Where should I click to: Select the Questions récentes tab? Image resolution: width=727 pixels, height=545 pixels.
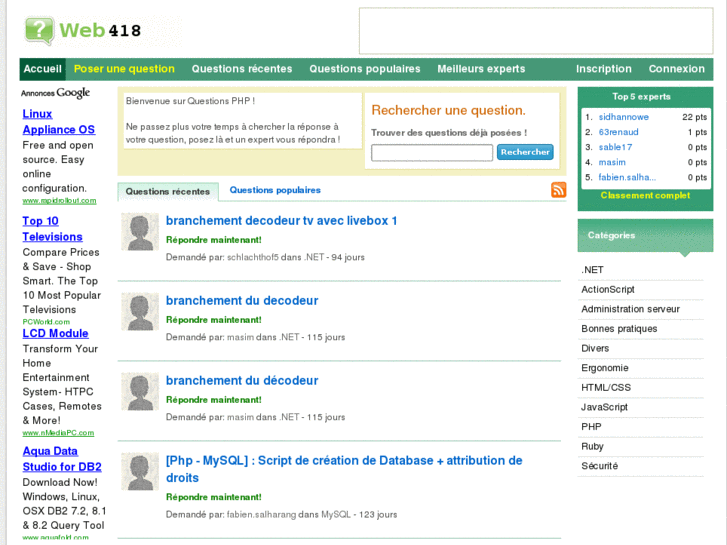point(167,191)
